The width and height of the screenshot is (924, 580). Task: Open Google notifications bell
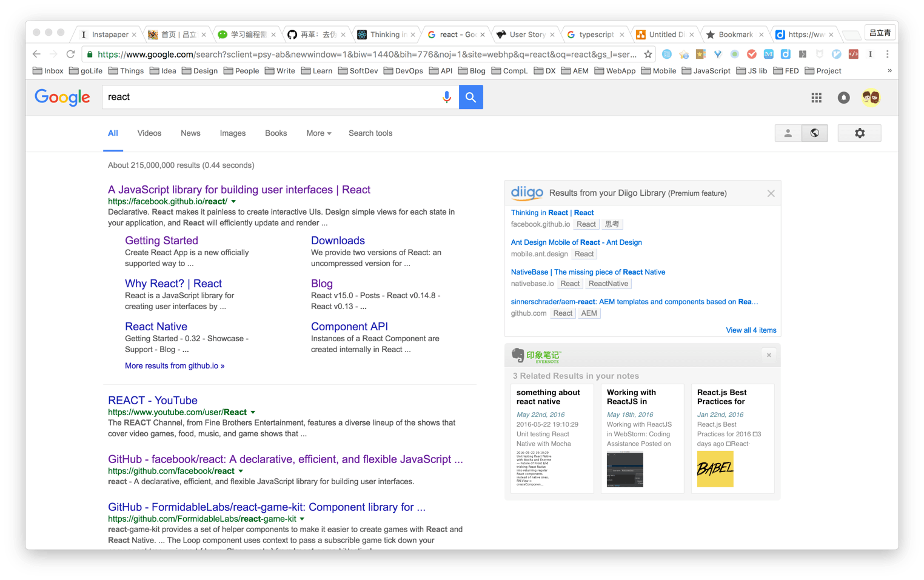tap(843, 98)
